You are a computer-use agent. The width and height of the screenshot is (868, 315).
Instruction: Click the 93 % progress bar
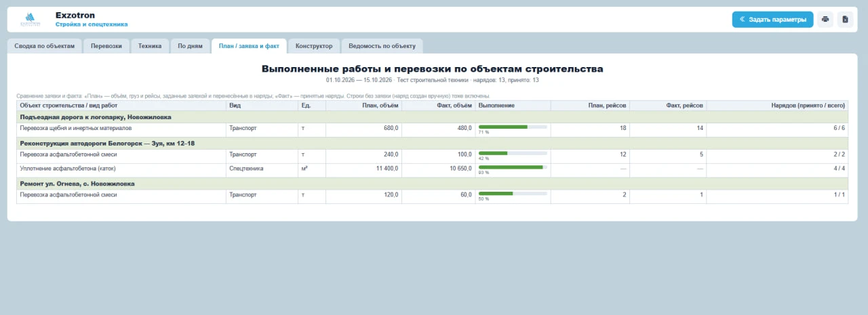[513, 167]
